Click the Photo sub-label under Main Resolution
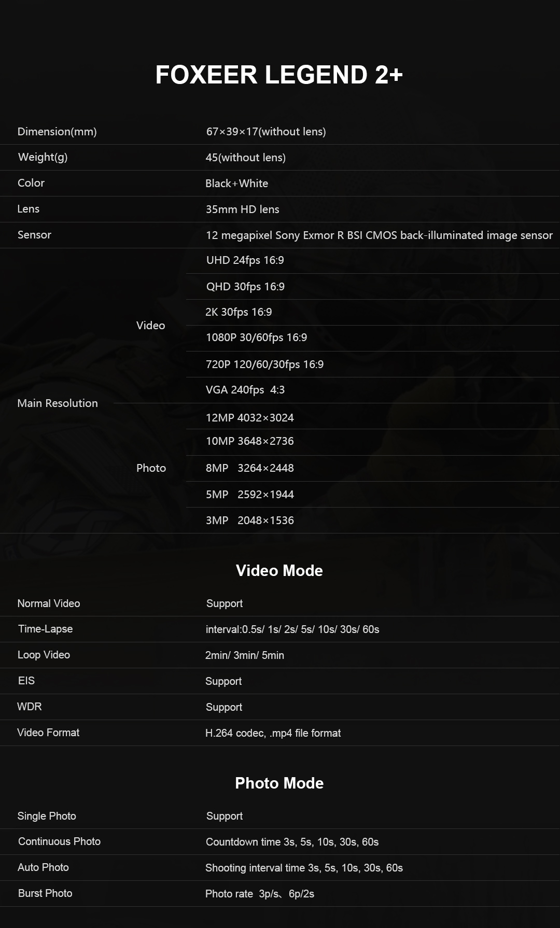 [x=151, y=468]
